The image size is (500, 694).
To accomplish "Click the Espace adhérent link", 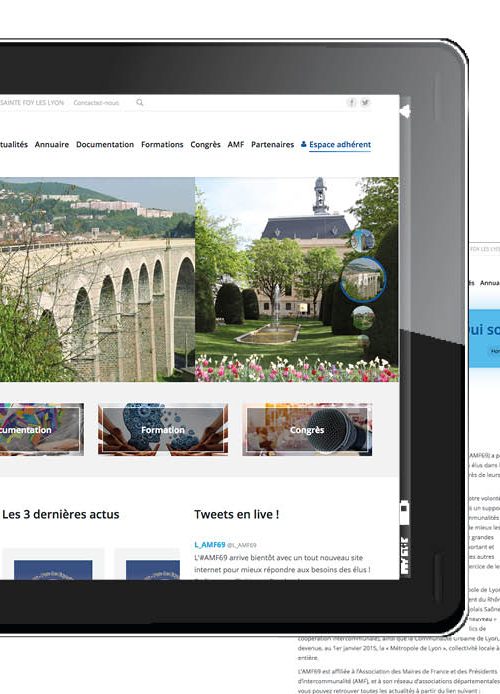I will (x=340, y=144).
